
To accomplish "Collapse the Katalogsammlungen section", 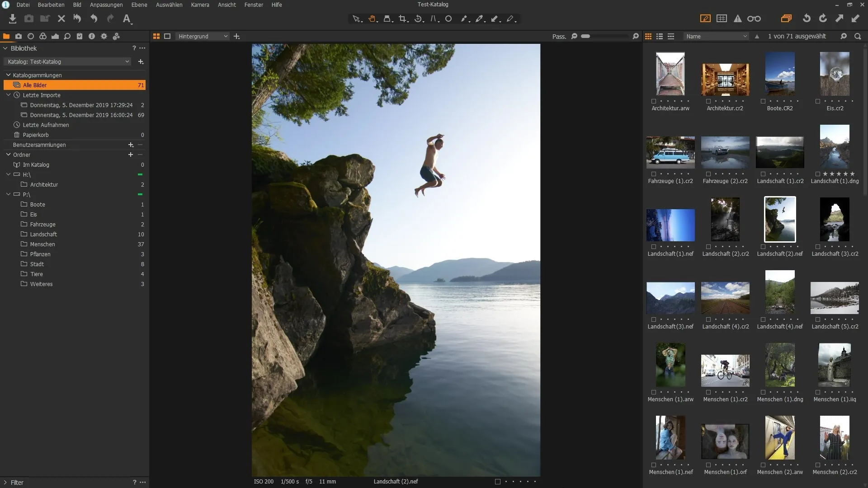I will (x=8, y=75).
